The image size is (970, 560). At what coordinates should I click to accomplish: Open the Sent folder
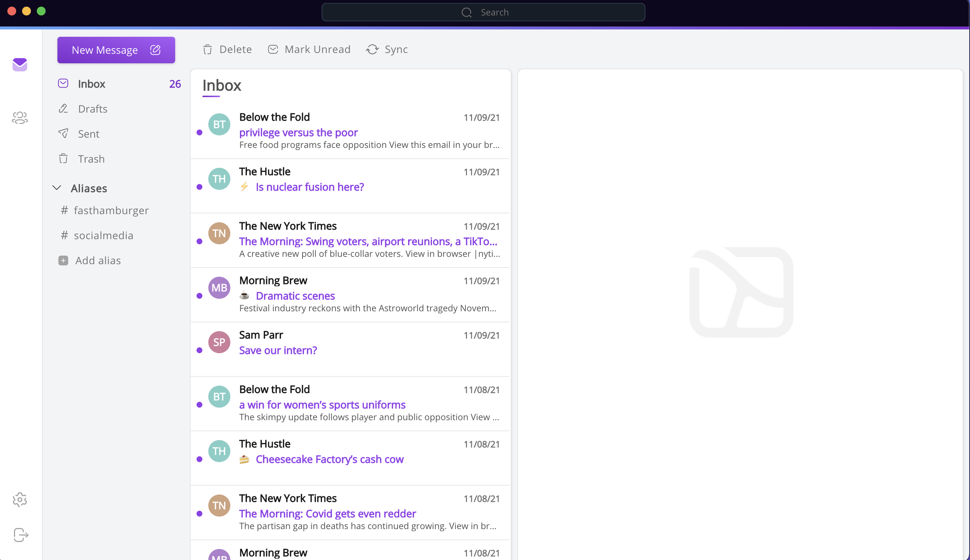[88, 134]
